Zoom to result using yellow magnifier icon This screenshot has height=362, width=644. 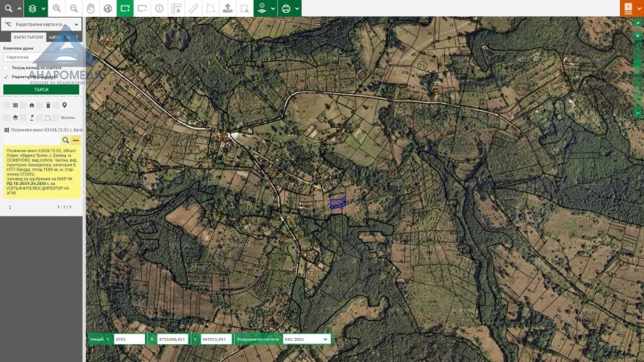click(x=66, y=140)
